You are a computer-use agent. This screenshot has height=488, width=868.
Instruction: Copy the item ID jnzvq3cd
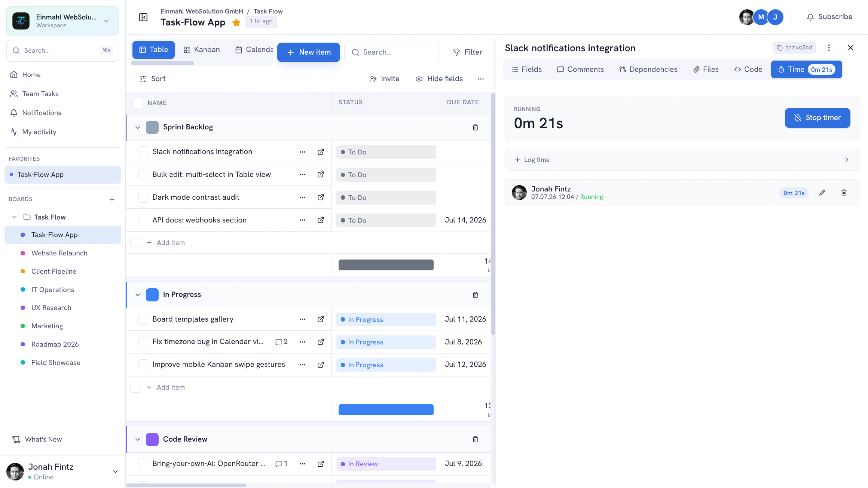pos(794,47)
